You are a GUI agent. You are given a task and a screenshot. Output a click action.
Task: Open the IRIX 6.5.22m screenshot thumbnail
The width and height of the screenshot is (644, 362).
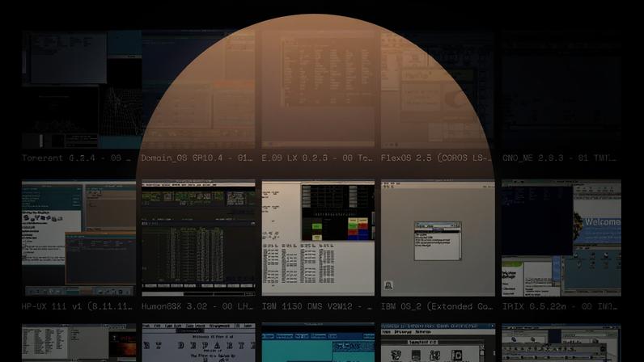561,238
